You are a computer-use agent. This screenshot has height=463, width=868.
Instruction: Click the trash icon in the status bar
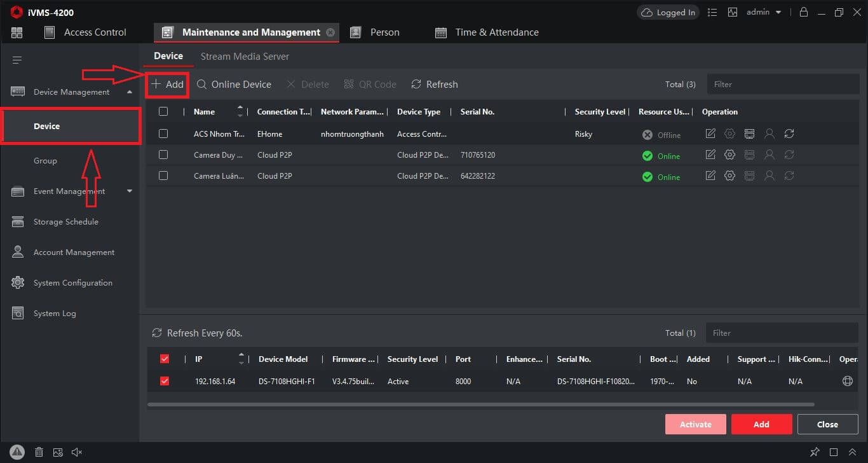click(x=39, y=452)
